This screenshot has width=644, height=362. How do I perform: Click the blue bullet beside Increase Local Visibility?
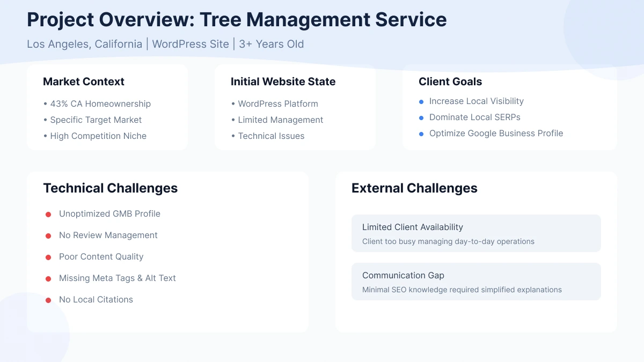(x=421, y=101)
